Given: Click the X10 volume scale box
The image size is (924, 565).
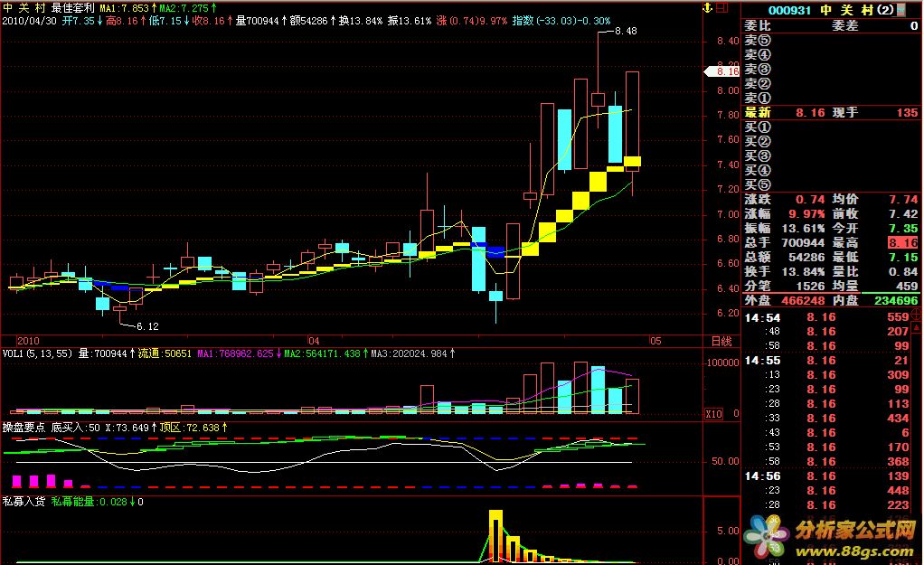Looking at the screenshot, I should (713, 413).
